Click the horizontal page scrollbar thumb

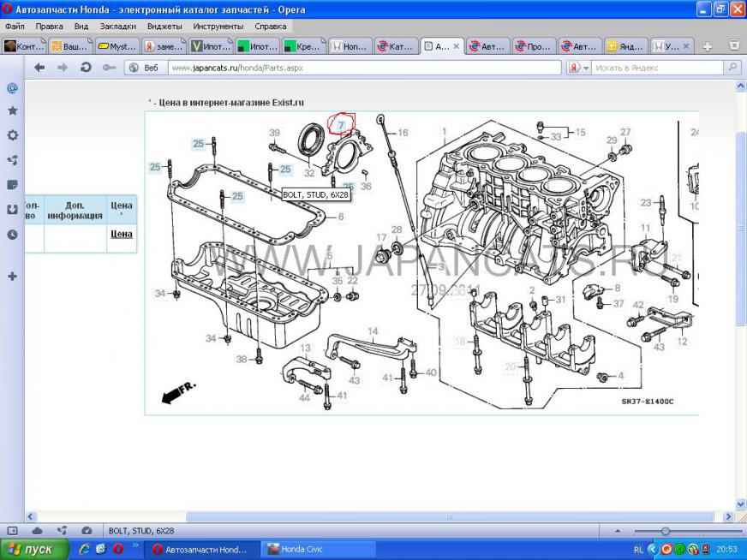449,516
